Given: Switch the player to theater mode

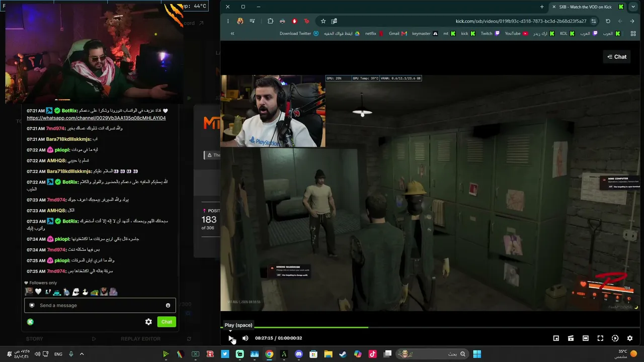Looking at the screenshot, I should (586, 338).
